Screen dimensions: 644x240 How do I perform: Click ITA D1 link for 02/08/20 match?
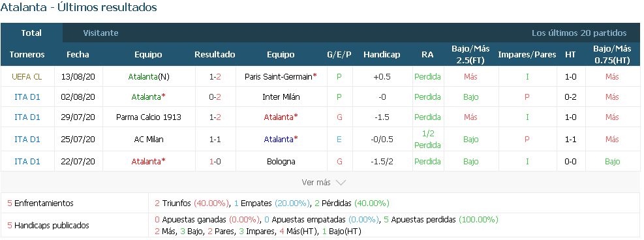point(27,97)
